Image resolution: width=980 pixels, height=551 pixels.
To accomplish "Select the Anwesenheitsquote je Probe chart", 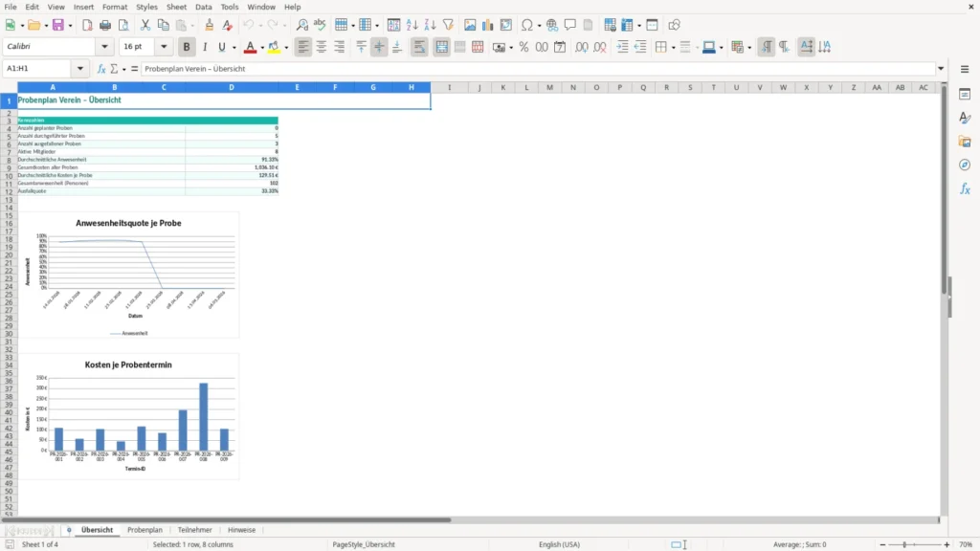I will [129, 275].
